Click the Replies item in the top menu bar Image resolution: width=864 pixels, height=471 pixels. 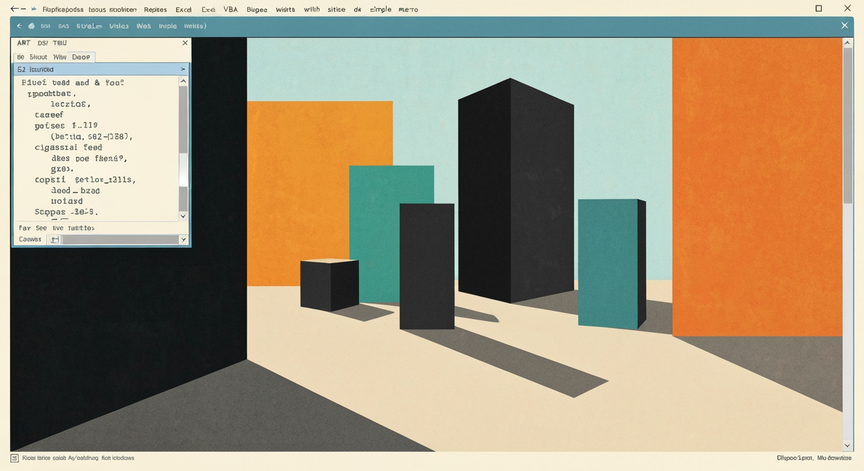[155, 9]
